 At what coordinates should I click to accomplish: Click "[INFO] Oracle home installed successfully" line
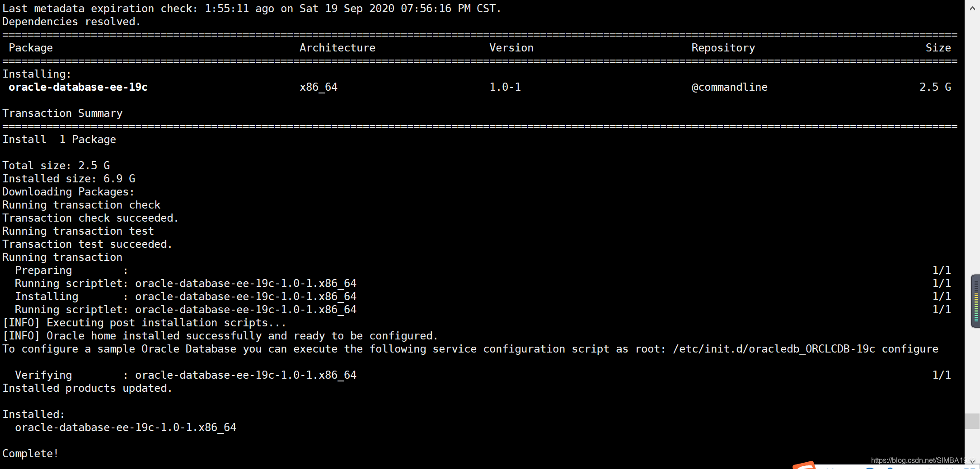220,336
